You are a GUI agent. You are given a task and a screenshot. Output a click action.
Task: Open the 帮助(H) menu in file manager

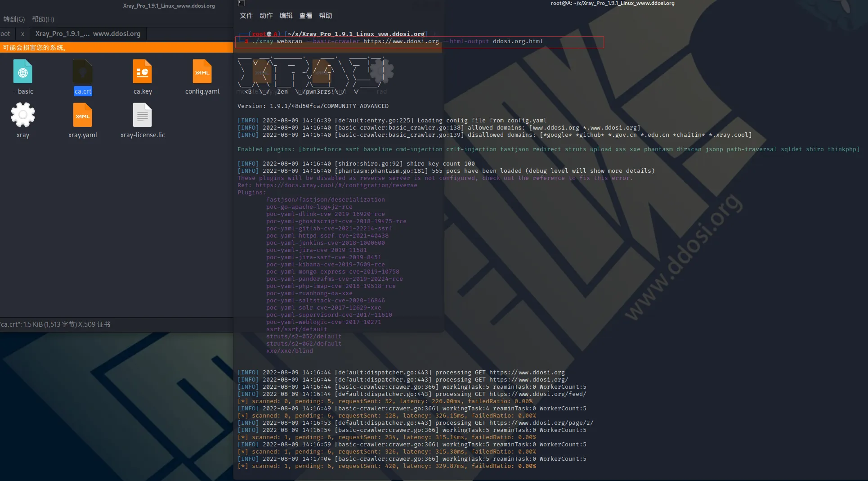pos(43,19)
